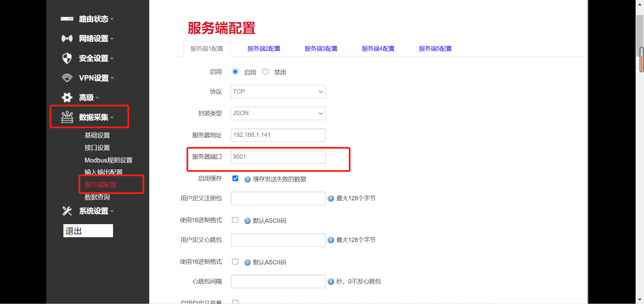The height and width of the screenshot is (304, 644).
Task: Open 系统设置 via the wrench icon
Action: pos(67,211)
